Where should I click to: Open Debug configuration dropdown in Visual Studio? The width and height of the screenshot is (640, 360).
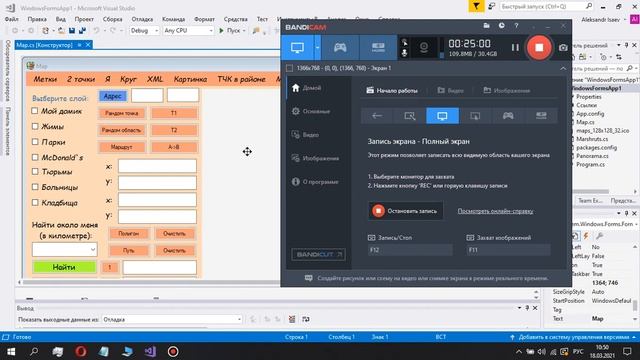click(144, 31)
